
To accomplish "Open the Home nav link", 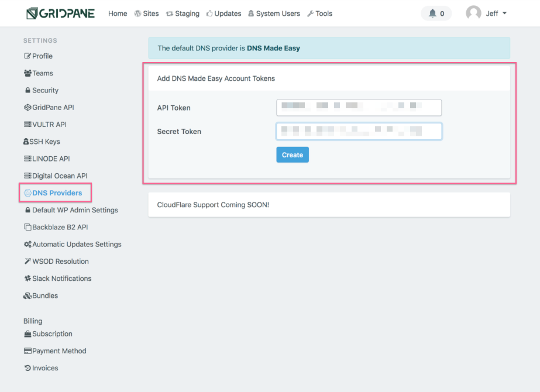I will [118, 13].
